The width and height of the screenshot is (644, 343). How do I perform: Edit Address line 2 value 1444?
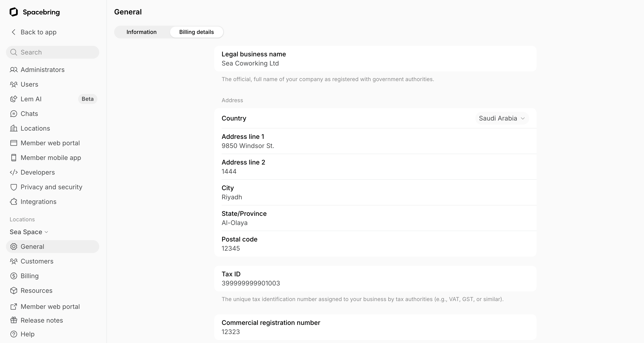(375, 167)
